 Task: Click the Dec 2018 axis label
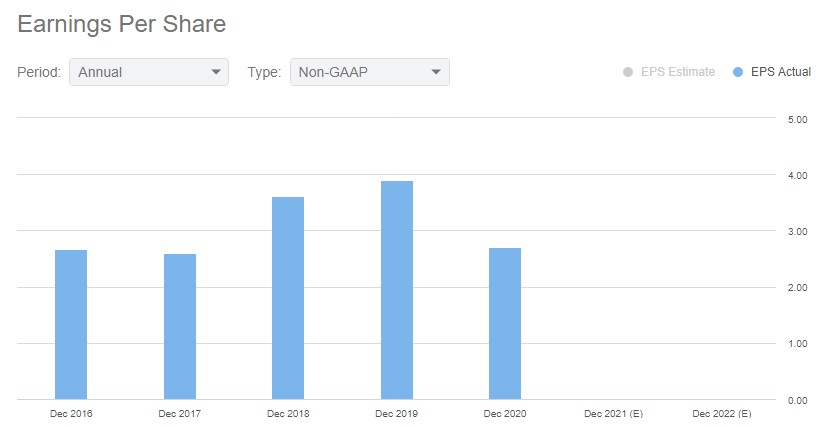pos(288,414)
